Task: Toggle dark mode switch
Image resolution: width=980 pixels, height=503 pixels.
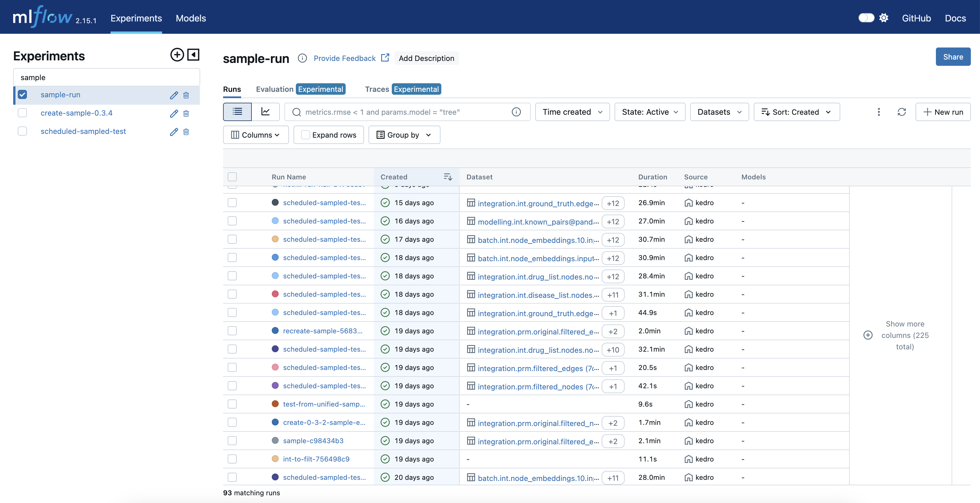Action: [x=866, y=18]
